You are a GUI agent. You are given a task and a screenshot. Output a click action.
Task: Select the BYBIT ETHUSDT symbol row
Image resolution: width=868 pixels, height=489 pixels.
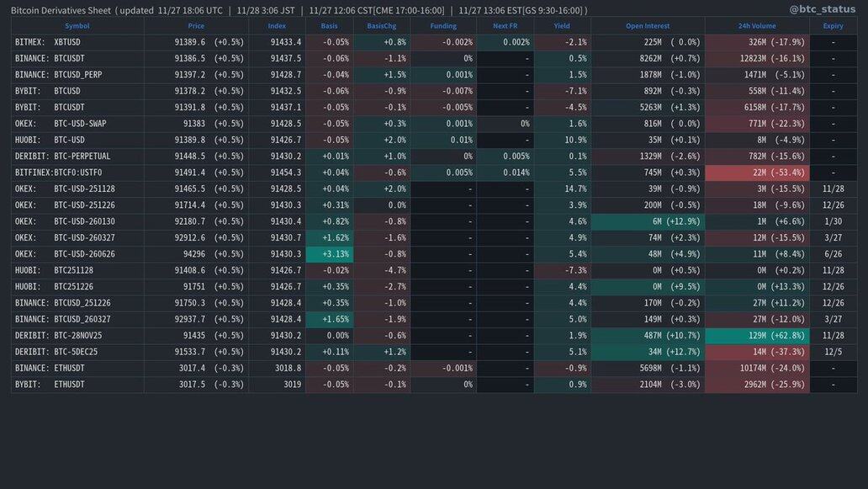click(50, 385)
